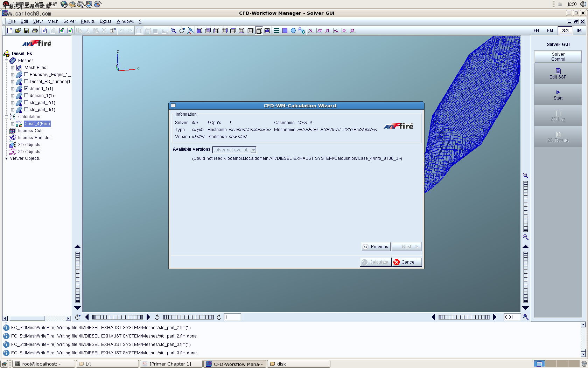Open the disk taskbar item
The height and width of the screenshot is (368, 588).
click(299, 364)
